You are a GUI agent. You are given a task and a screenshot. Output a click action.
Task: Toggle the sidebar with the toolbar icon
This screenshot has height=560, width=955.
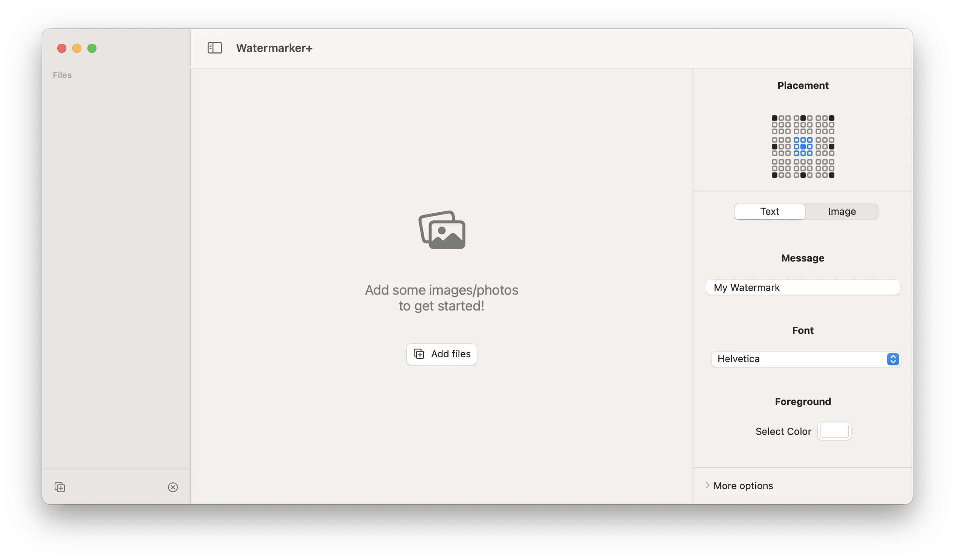click(x=214, y=48)
